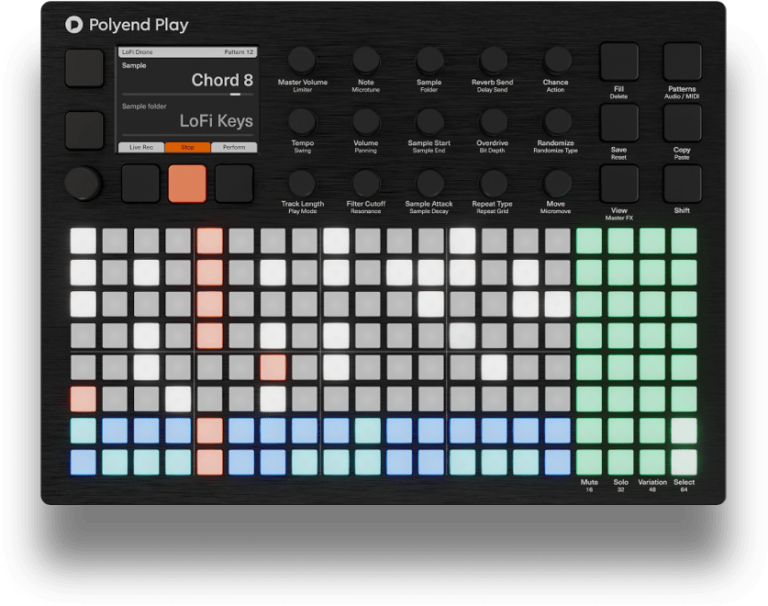
Task: Click the Repeat Type knob
Action: point(492,183)
